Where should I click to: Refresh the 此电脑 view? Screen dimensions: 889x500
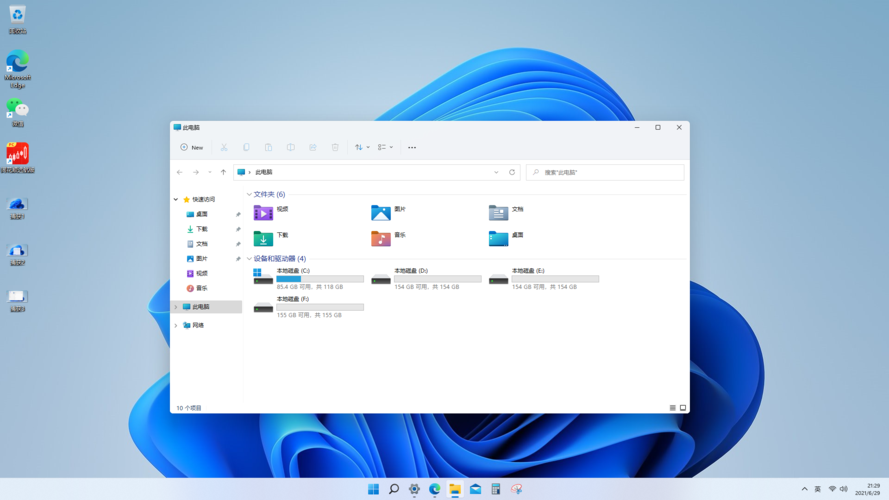click(x=512, y=172)
